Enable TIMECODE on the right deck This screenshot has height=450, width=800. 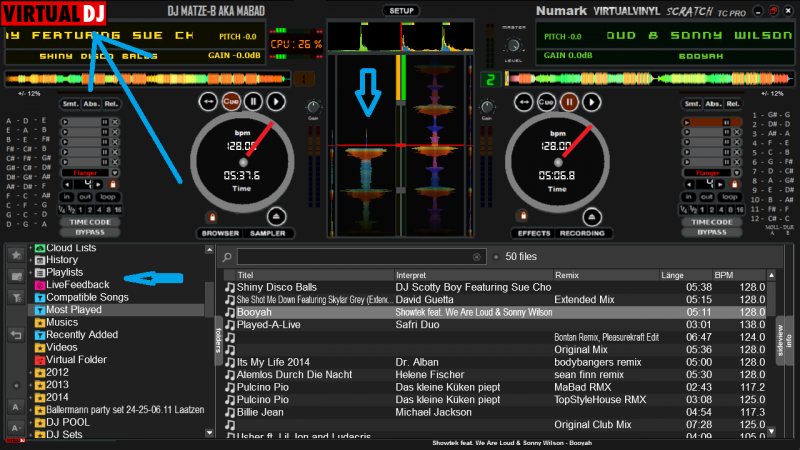(x=712, y=222)
